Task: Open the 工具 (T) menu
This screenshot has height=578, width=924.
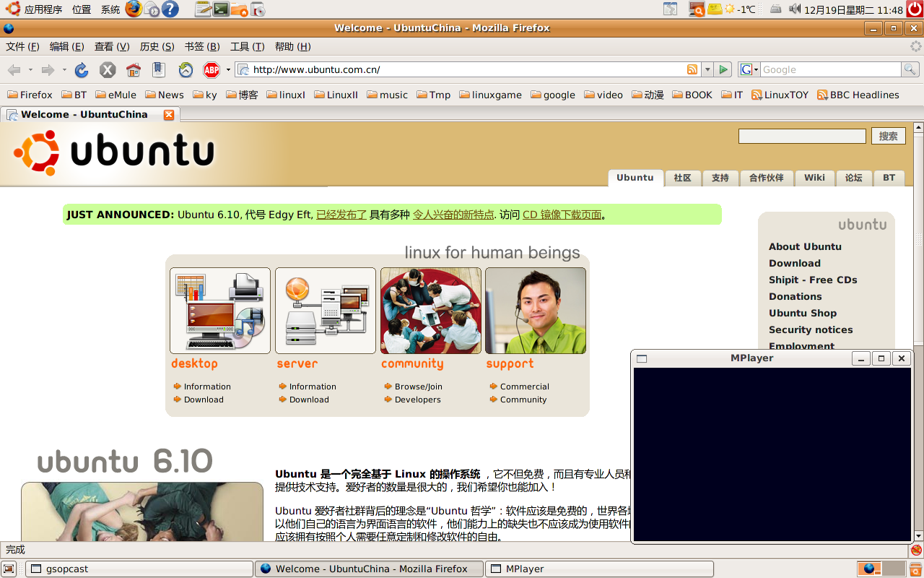Action: (x=247, y=46)
